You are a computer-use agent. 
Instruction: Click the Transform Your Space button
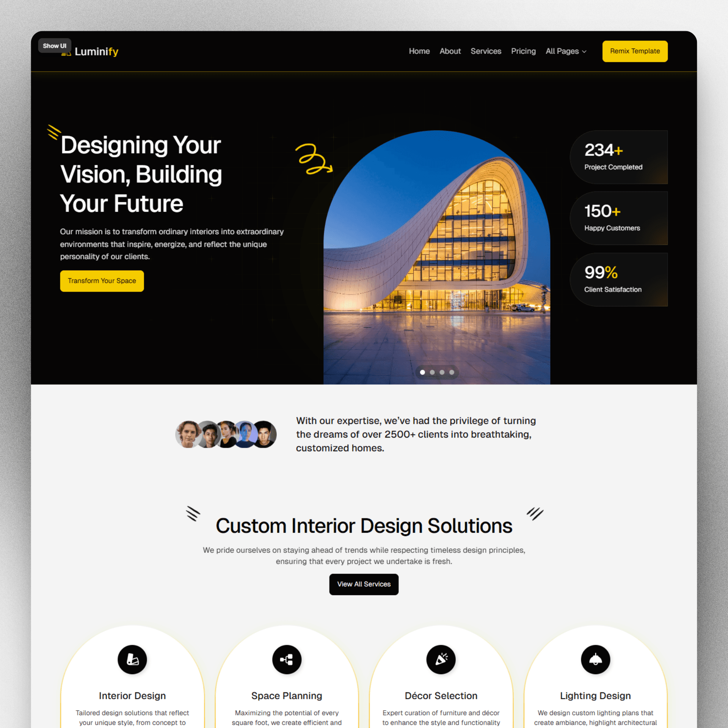click(103, 281)
